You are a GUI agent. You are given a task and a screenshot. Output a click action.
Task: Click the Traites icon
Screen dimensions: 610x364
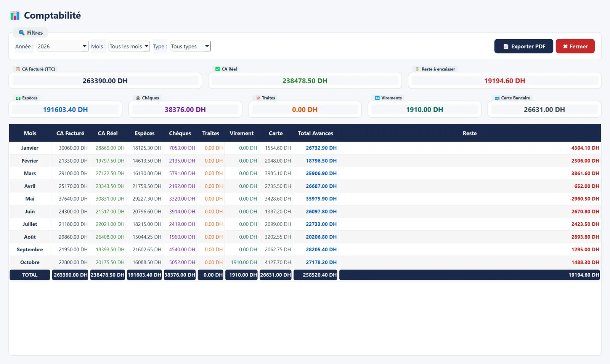click(x=258, y=98)
